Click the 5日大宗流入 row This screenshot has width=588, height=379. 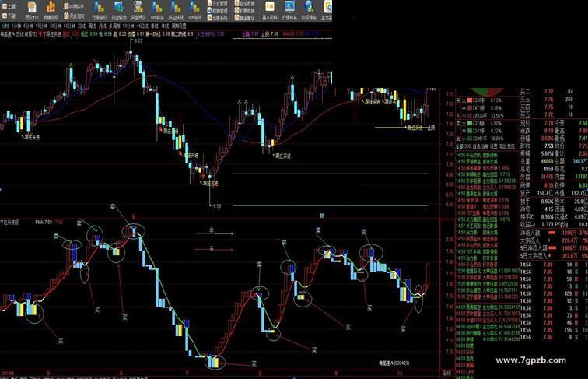[554, 256]
